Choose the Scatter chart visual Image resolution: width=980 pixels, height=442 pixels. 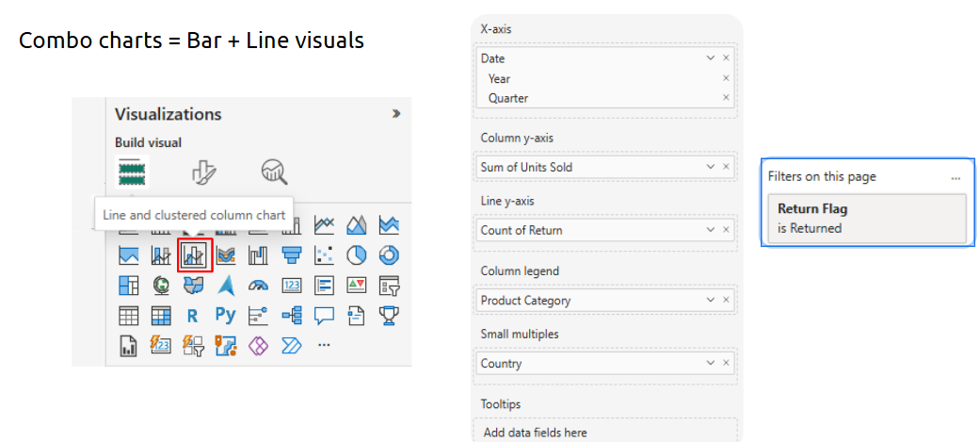323,255
